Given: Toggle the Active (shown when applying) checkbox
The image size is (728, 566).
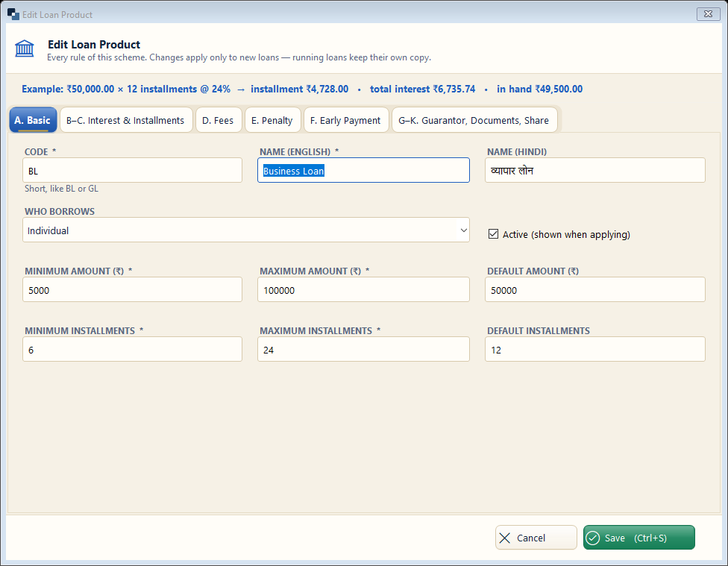Looking at the screenshot, I should [493, 234].
